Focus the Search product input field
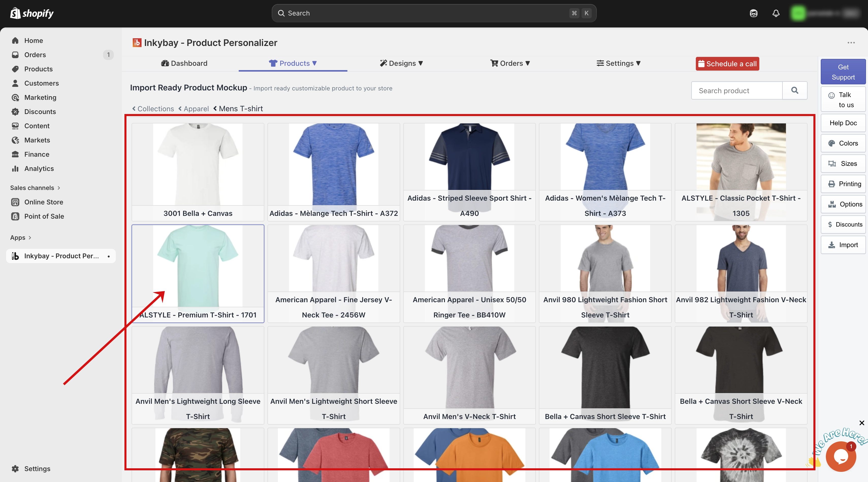This screenshot has height=482, width=868. tap(737, 90)
